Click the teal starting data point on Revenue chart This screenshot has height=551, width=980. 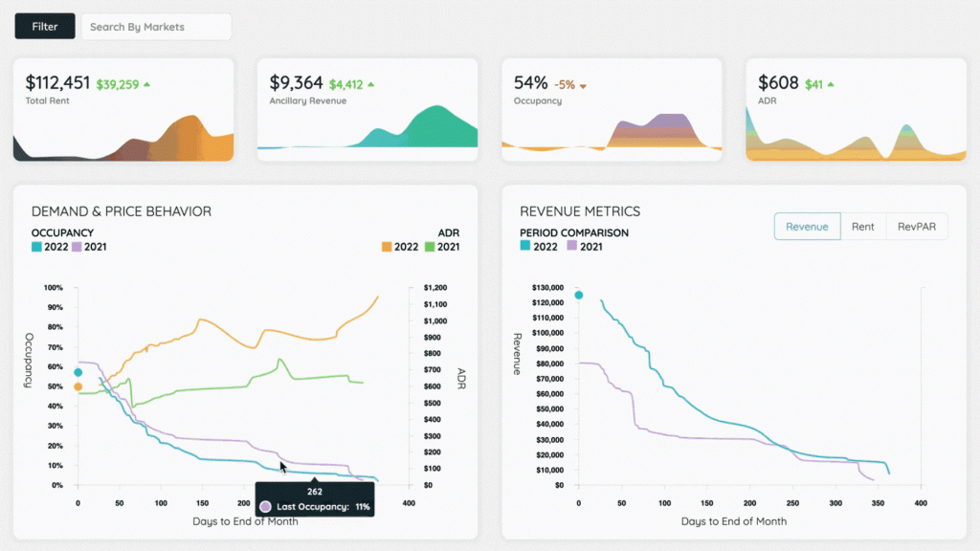pos(577,297)
